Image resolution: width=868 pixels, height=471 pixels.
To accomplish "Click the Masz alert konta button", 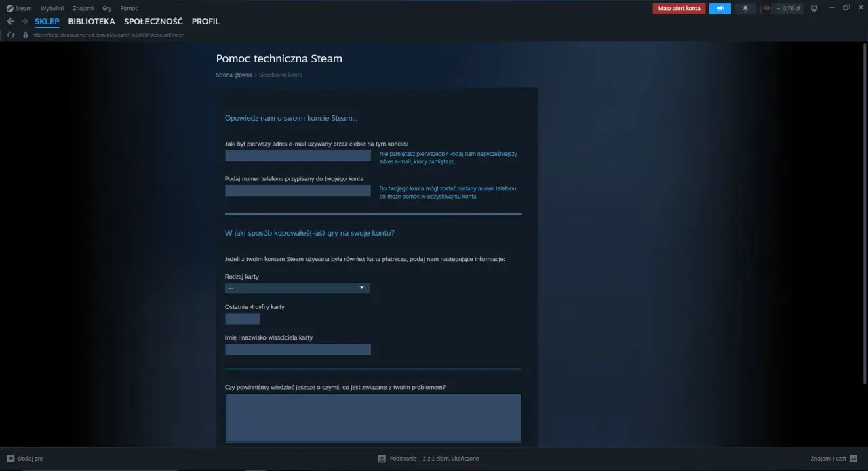I will click(x=679, y=9).
